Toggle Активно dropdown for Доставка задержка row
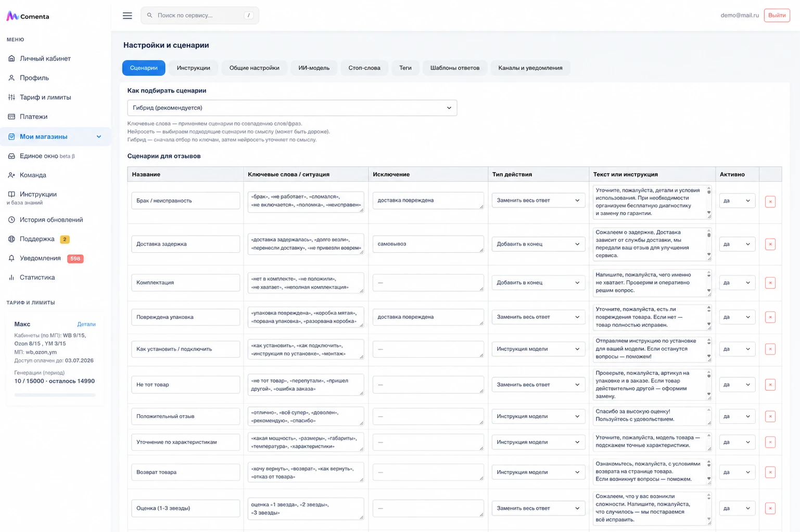The height and width of the screenshot is (532, 800). point(736,244)
